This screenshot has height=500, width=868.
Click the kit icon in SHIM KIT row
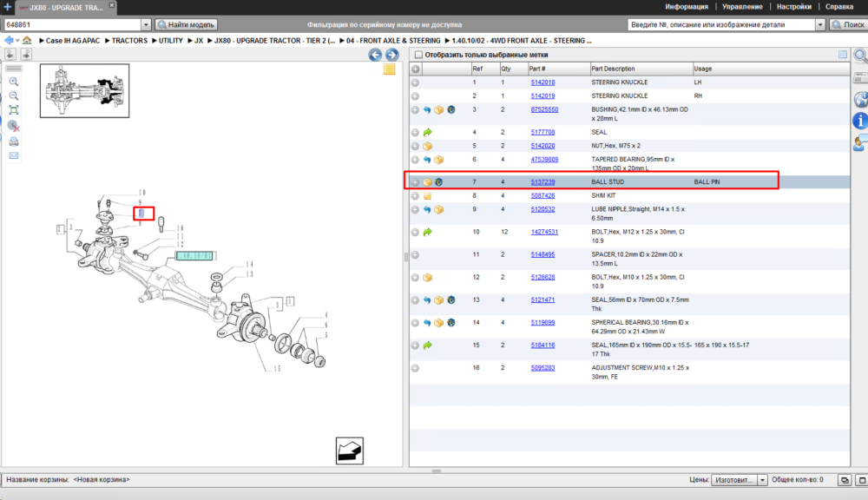(x=427, y=196)
